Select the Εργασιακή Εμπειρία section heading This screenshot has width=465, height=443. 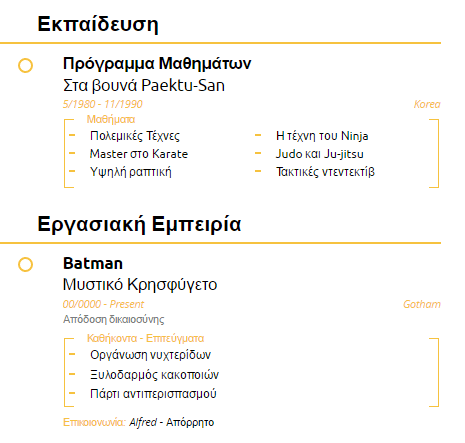click(x=139, y=224)
